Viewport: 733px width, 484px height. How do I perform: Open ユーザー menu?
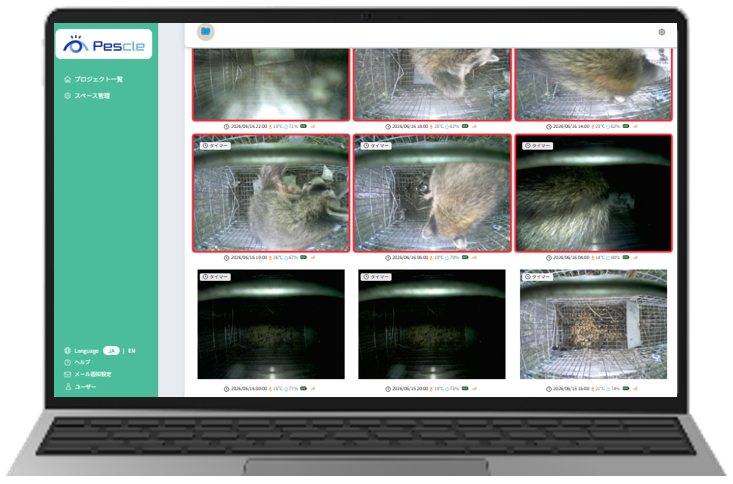tap(86, 387)
